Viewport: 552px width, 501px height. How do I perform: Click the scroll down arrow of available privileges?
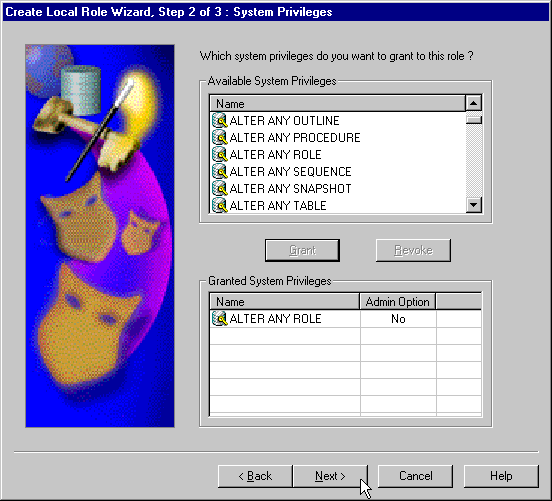click(x=473, y=204)
